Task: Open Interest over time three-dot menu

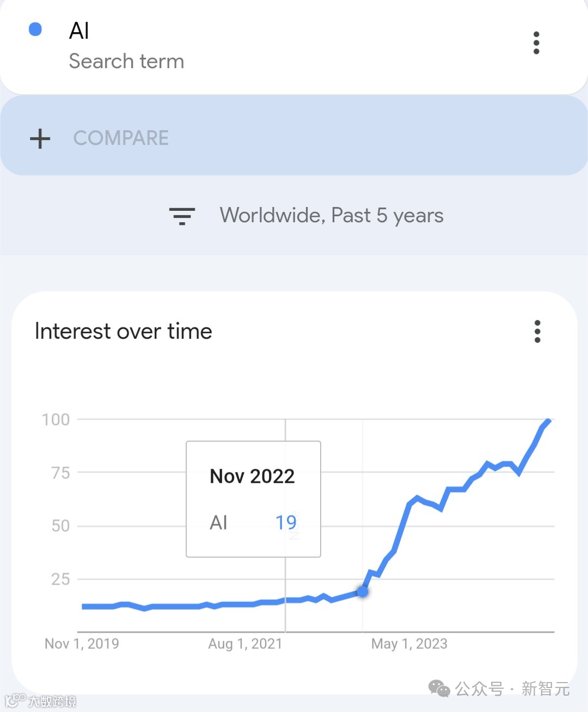Action: 537,331
